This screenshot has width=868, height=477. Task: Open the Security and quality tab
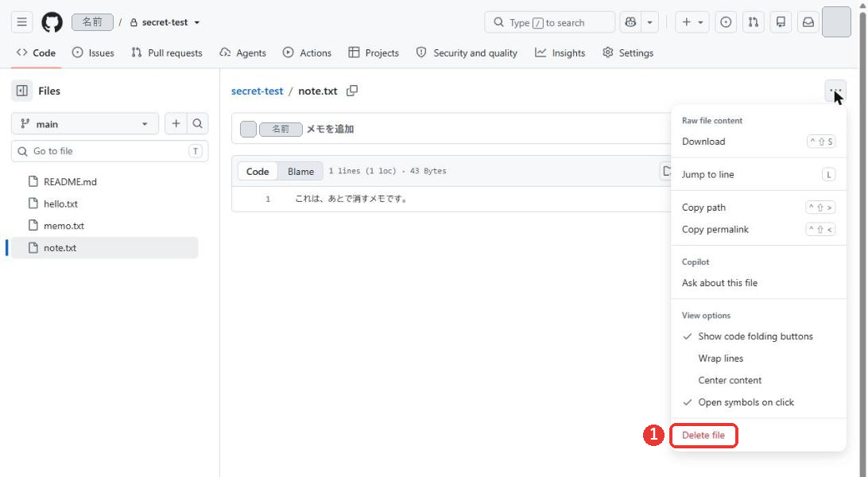(x=467, y=53)
